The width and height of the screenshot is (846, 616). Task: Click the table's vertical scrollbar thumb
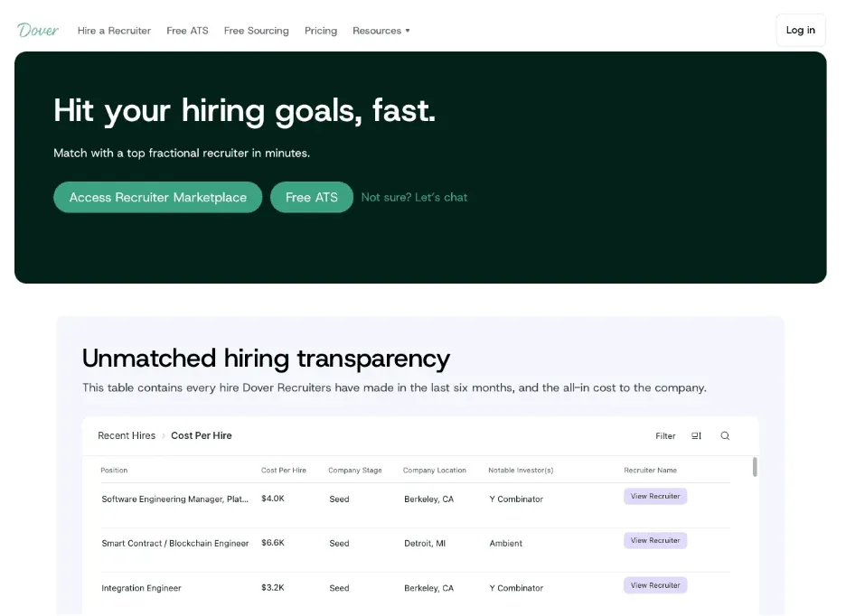[755, 467]
